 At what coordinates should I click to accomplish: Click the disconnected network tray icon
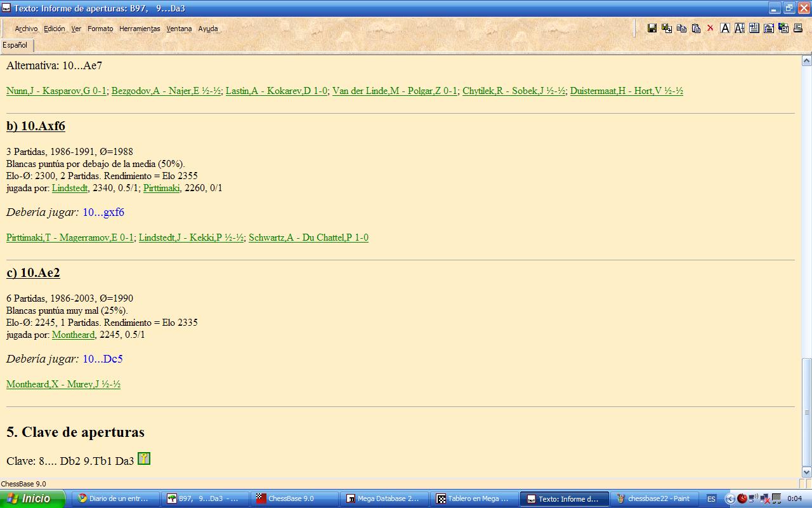pyautogui.click(x=765, y=498)
